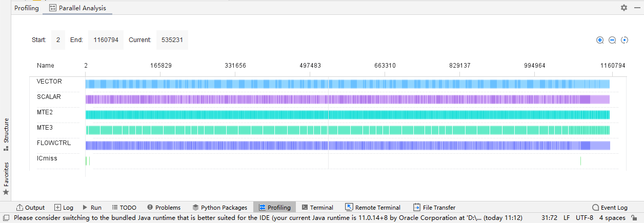The height and width of the screenshot is (223, 644).
Task: Open the Event Log
Action: pos(610,208)
